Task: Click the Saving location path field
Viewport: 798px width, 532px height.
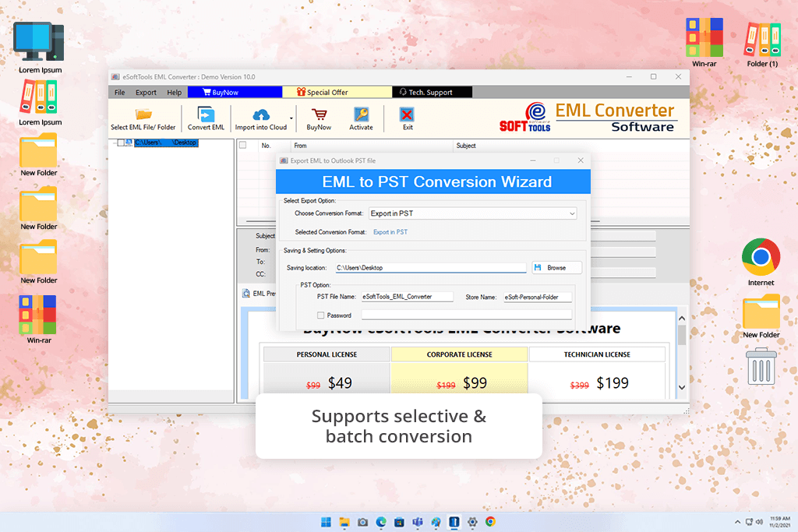Action: point(430,267)
